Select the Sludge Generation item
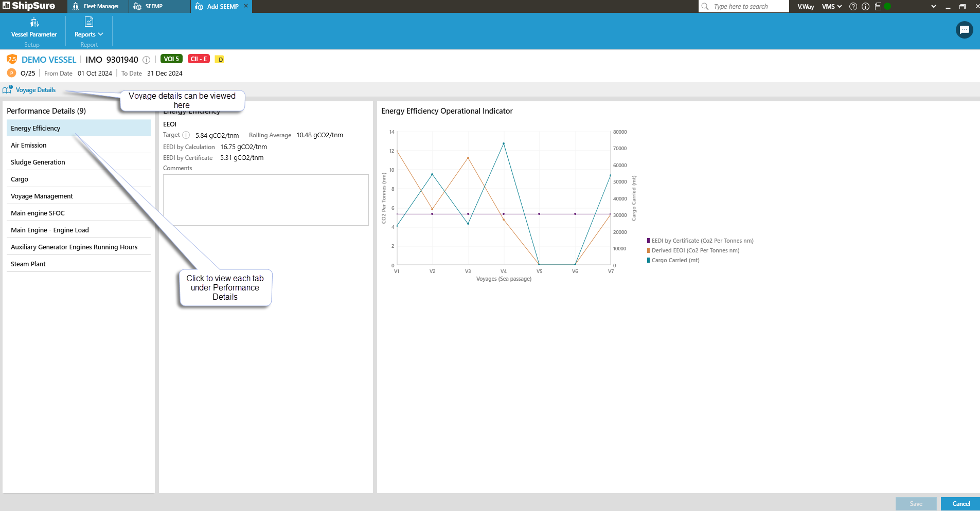The width and height of the screenshot is (980, 511). [79, 162]
